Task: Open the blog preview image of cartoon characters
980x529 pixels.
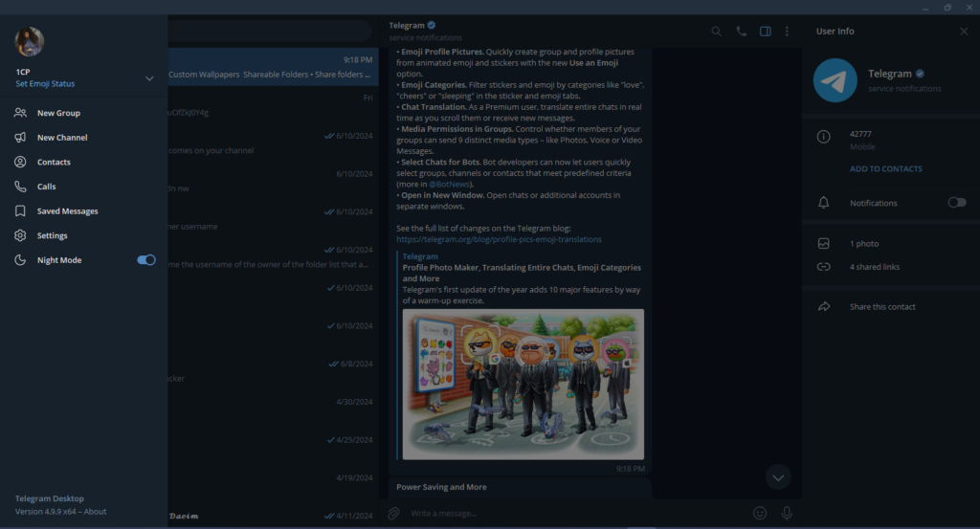Action: pos(523,385)
